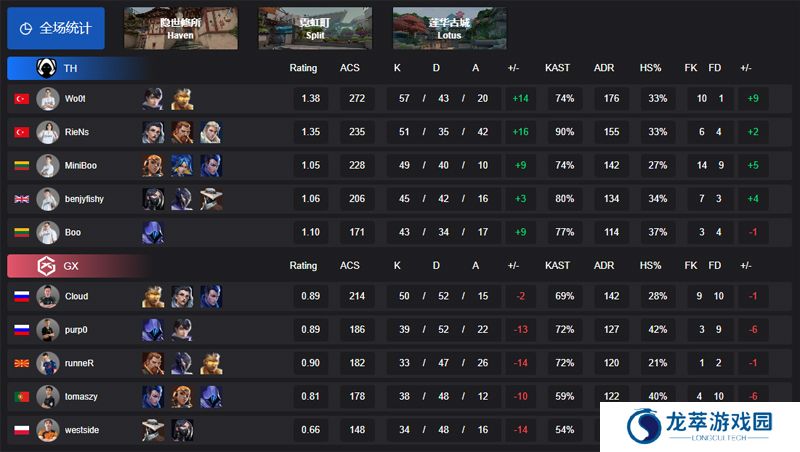
Task: Click the GX team logo icon
Action: (46, 266)
